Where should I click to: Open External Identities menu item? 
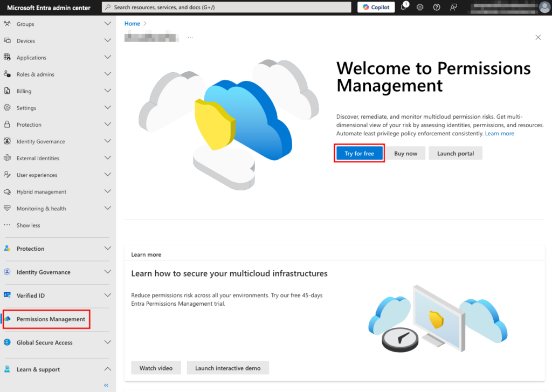click(x=38, y=158)
